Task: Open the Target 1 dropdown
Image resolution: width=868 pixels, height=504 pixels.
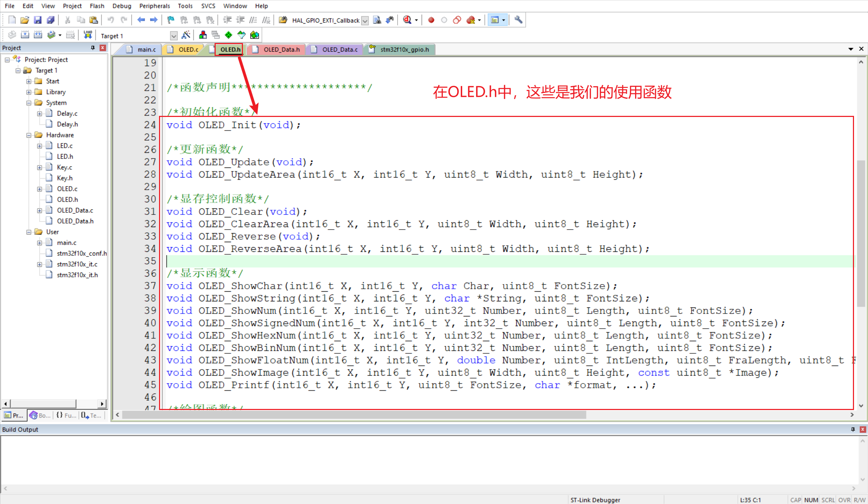Action: pyautogui.click(x=174, y=36)
